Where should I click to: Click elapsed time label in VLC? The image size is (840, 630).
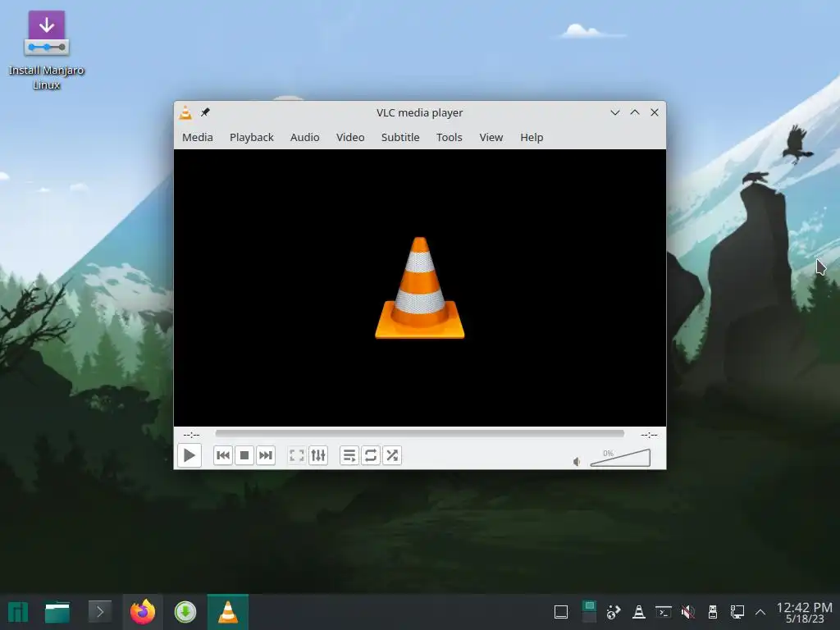(x=191, y=435)
